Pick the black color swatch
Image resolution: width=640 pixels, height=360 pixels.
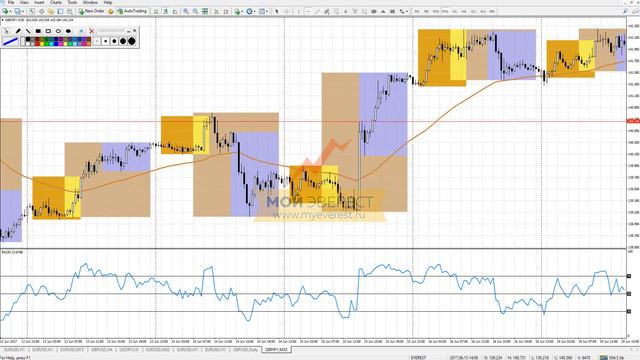[x=28, y=39]
